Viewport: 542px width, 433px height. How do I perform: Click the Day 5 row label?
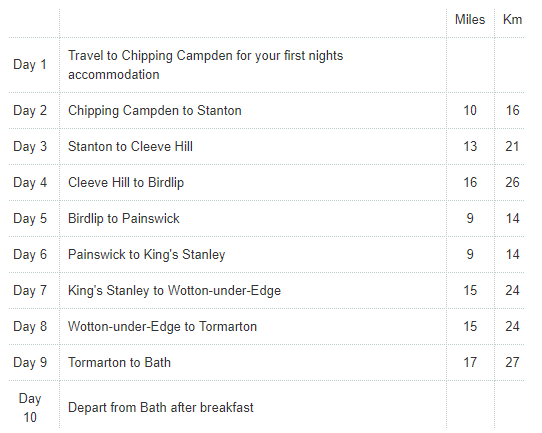pyautogui.click(x=30, y=218)
